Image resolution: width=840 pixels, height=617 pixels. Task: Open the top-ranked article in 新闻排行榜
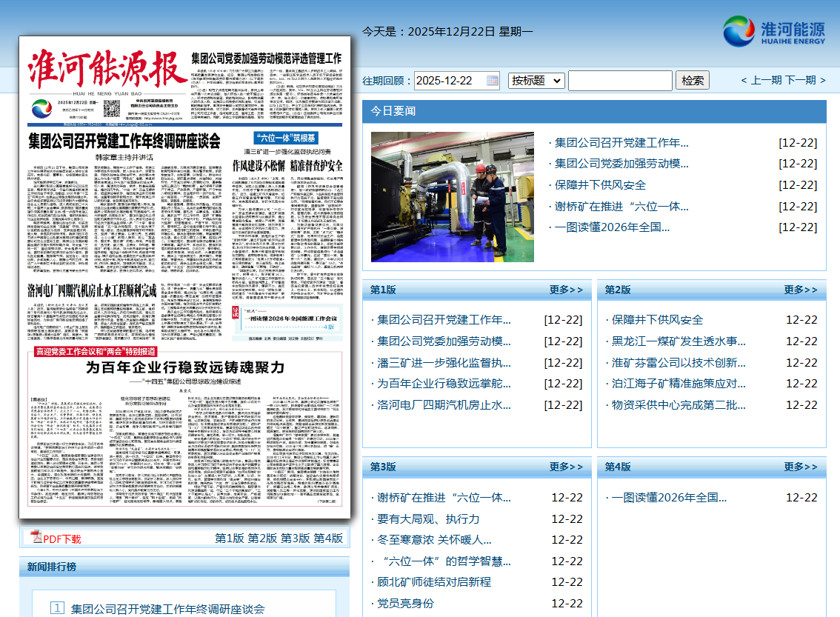click(167, 609)
